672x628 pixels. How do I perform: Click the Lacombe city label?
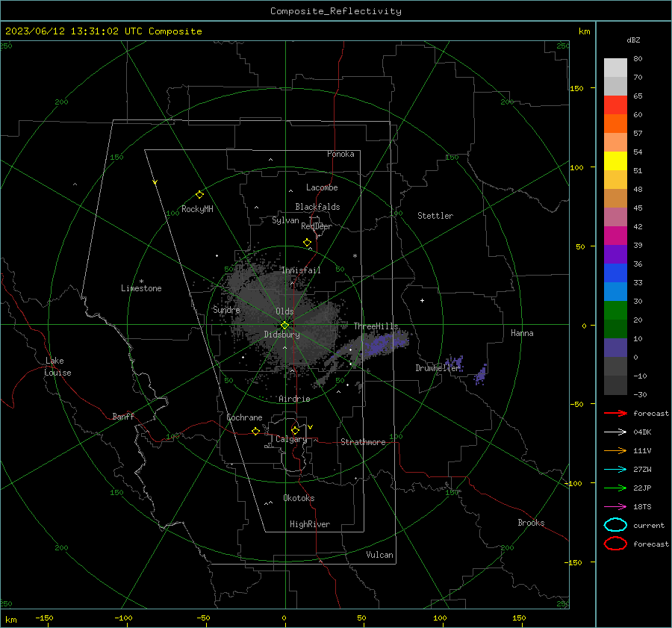click(322, 187)
